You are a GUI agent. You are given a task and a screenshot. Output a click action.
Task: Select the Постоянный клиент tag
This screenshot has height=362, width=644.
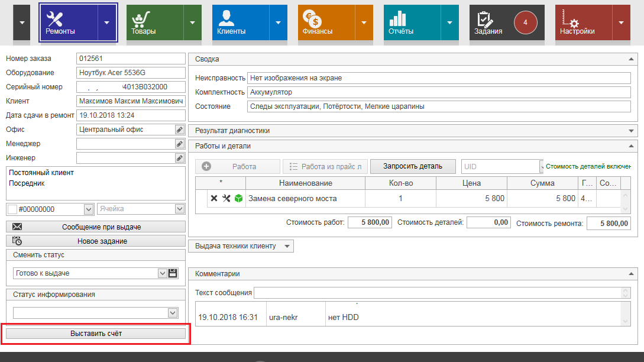point(41,173)
